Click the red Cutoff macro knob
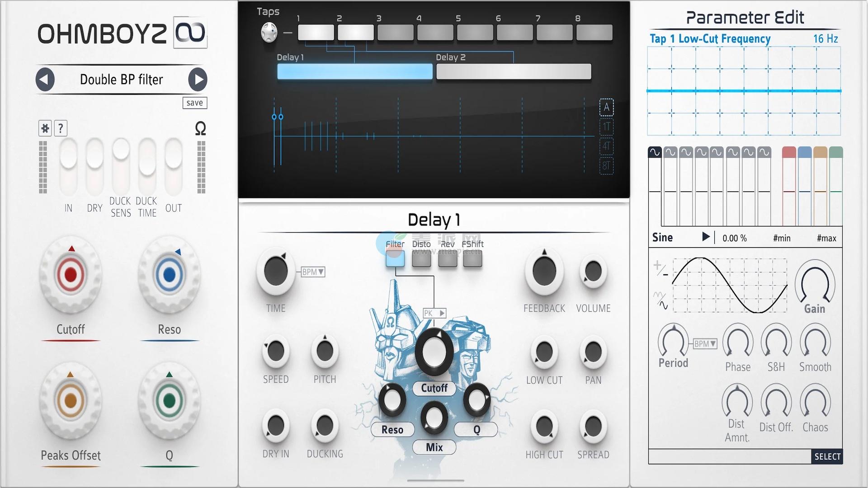 [x=71, y=274]
